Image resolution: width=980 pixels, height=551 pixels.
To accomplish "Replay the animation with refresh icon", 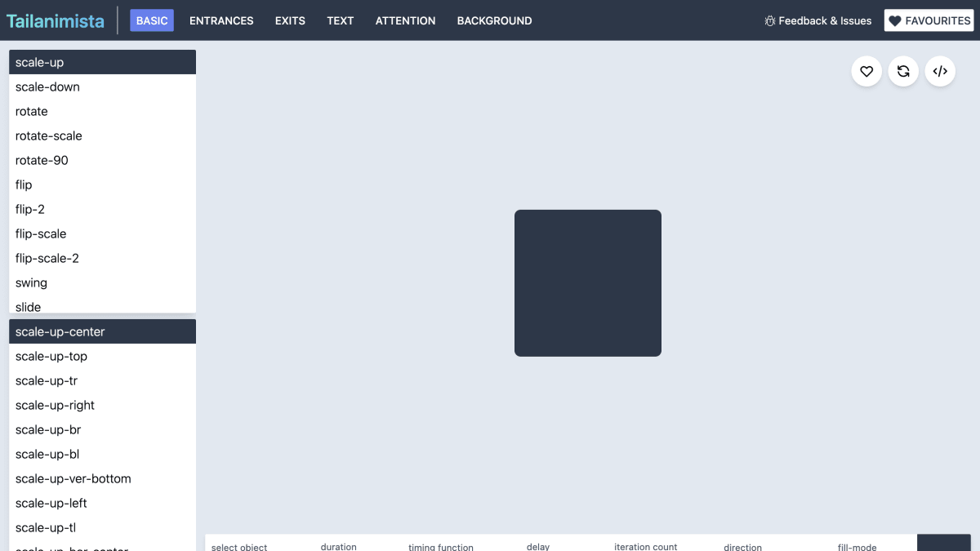I will point(903,71).
